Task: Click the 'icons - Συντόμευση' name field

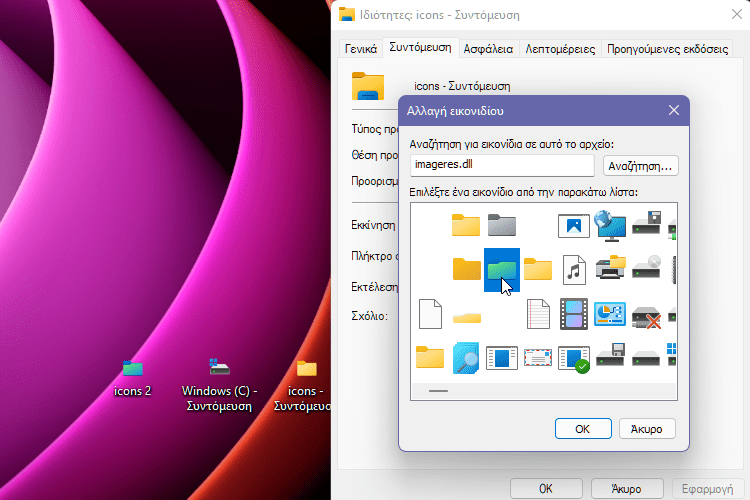Action: coord(462,86)
